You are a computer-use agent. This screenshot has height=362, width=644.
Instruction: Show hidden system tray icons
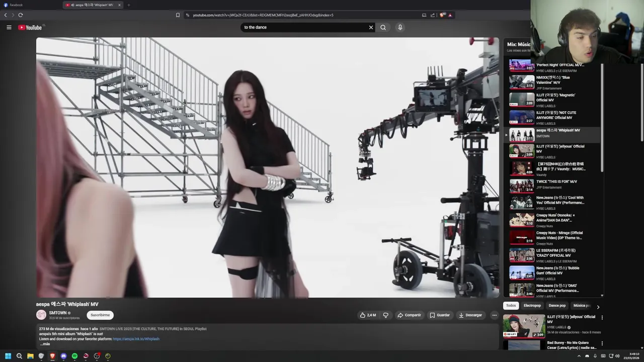[x=579, y=356]
